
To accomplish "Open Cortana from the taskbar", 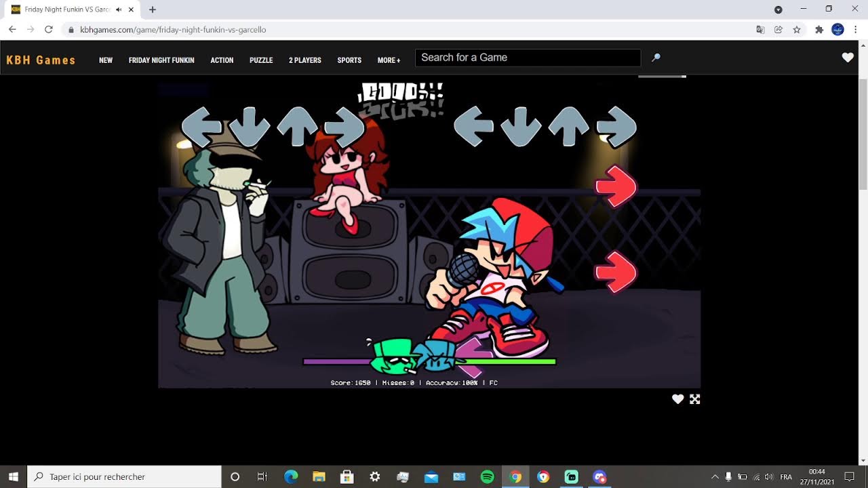I will [235, 476].
